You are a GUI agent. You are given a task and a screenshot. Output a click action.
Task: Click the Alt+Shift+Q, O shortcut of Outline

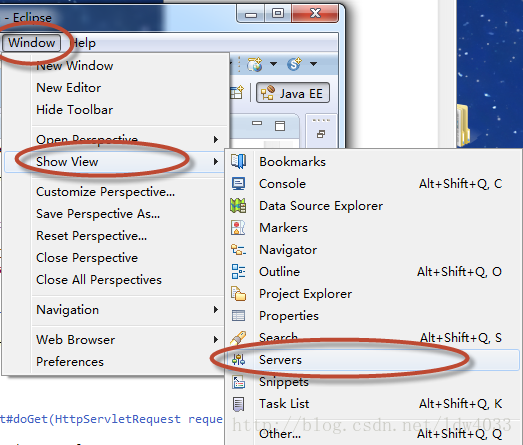459,272
